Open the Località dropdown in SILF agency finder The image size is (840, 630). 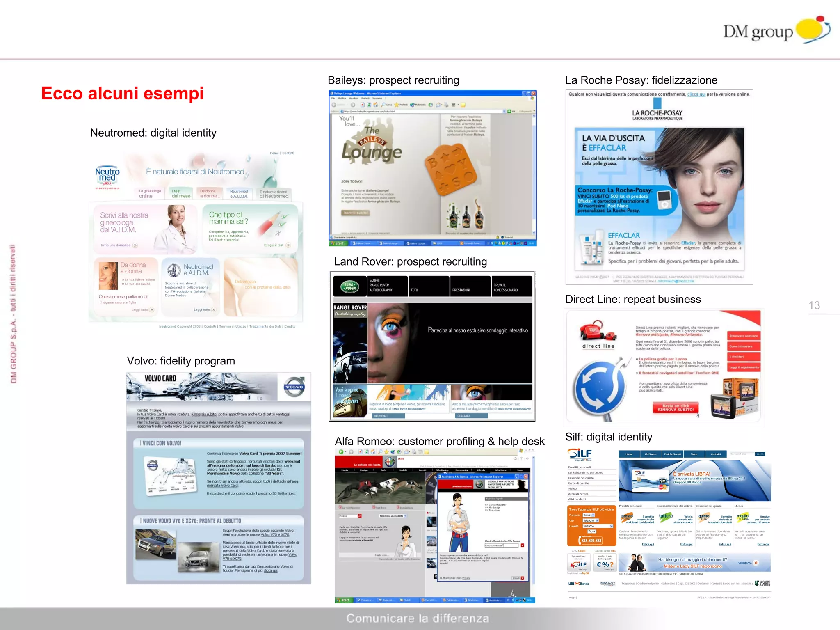(598, 526)
